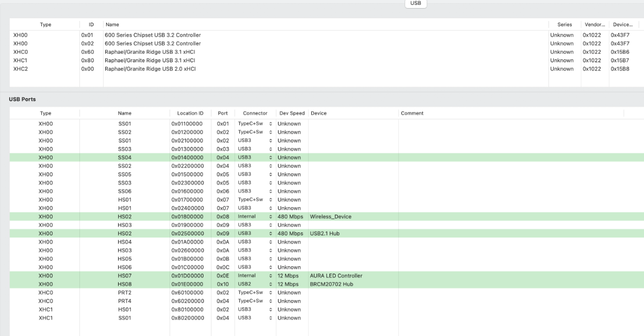The height and width of the screenshot is (336, 644).
Task: Open connector dropdown for Wireless_Device port
Action: [x=255, y=216]
